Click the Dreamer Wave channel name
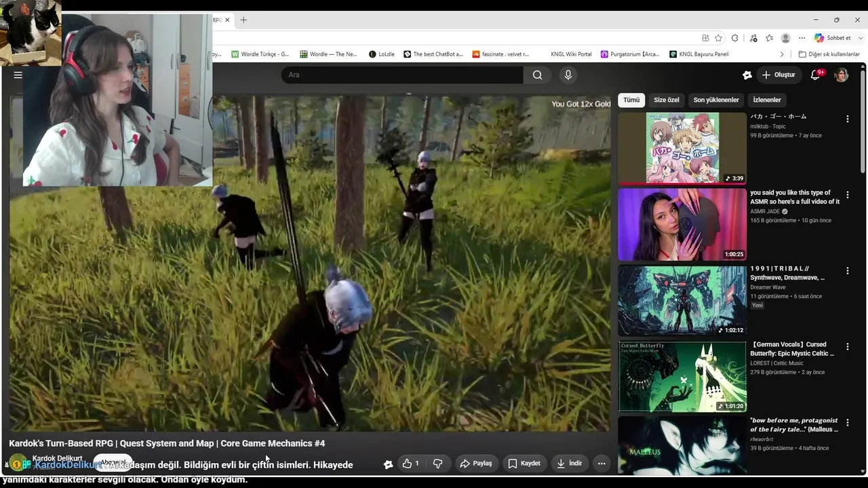This screenshot has height=488, width=868. tap(768, 287)
